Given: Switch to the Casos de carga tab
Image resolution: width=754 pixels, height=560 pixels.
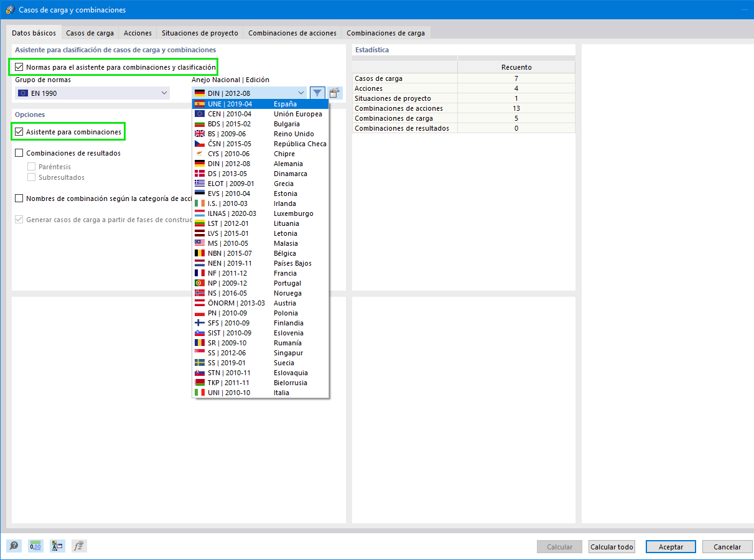Looking at the screenshot, I should (88, 32).
